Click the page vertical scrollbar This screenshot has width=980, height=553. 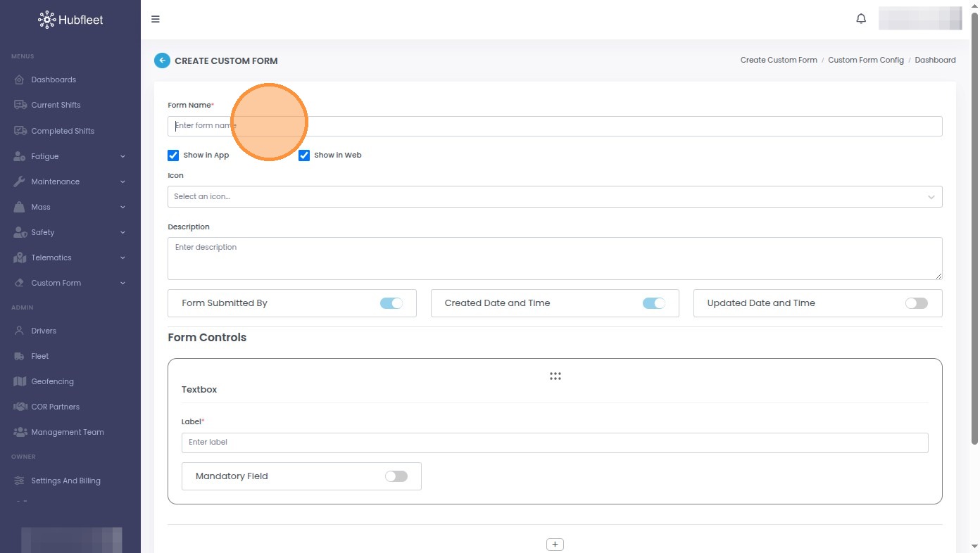(975, 229)
